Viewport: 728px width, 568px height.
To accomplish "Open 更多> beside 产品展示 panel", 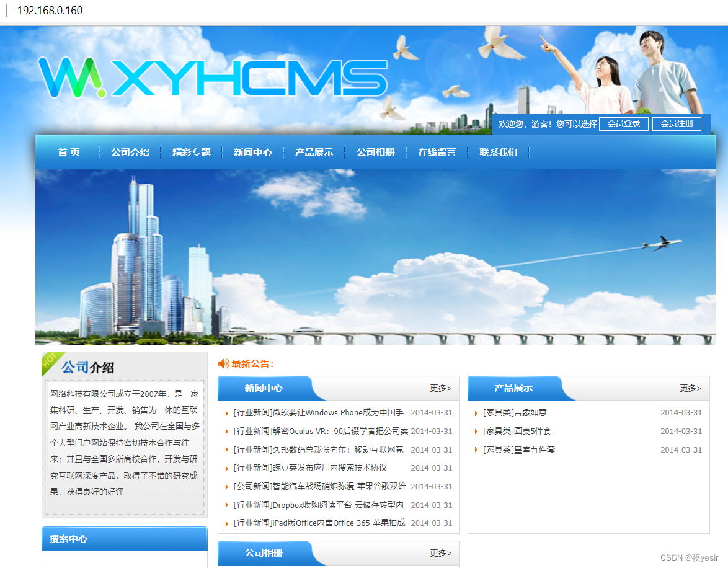I will pos(690,387).
